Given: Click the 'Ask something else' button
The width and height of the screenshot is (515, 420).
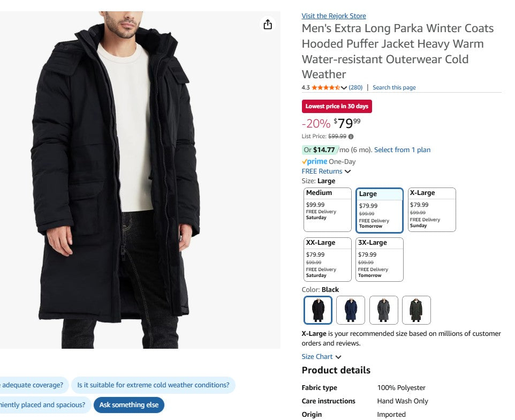Looking at the screenshot, I should (129, 405).
